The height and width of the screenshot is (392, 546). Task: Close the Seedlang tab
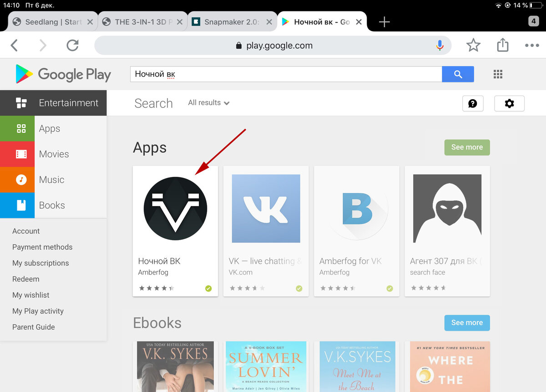(x=90, y=22)
